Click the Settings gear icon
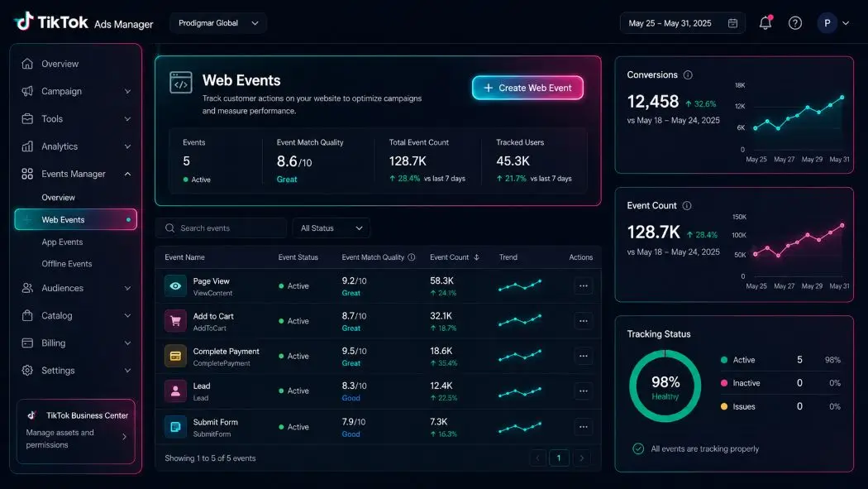Image resolution: width=868 pixels, height=489 pixels. (x=27, y=371)
